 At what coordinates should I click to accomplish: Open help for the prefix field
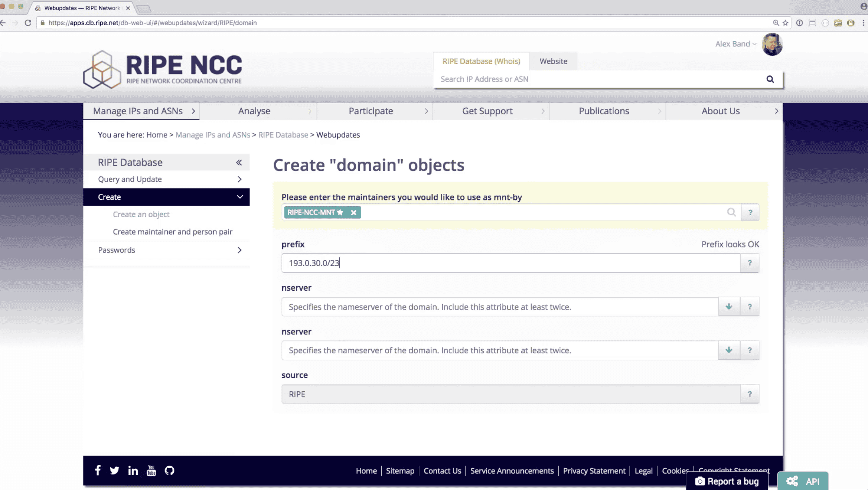(750, 263)
